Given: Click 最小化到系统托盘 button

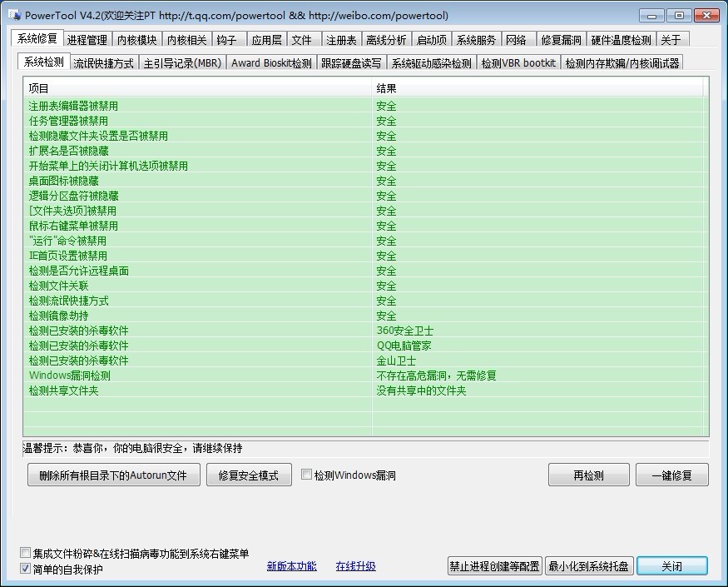Looking at the screenshot, I should coord(590,566).
